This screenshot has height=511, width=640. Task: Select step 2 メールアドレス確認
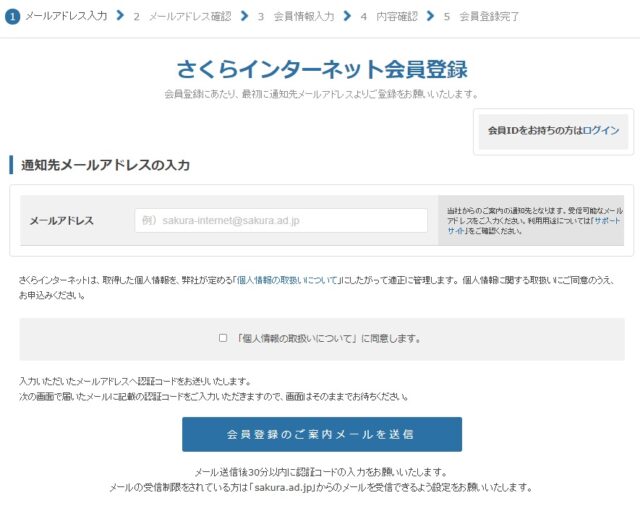click(x=182, y=17)
